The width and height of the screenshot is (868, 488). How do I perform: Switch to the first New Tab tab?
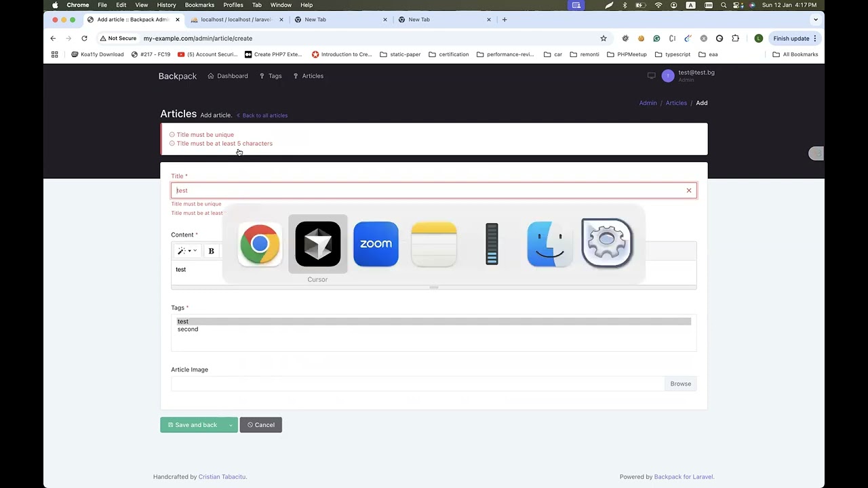coord(340,20)
